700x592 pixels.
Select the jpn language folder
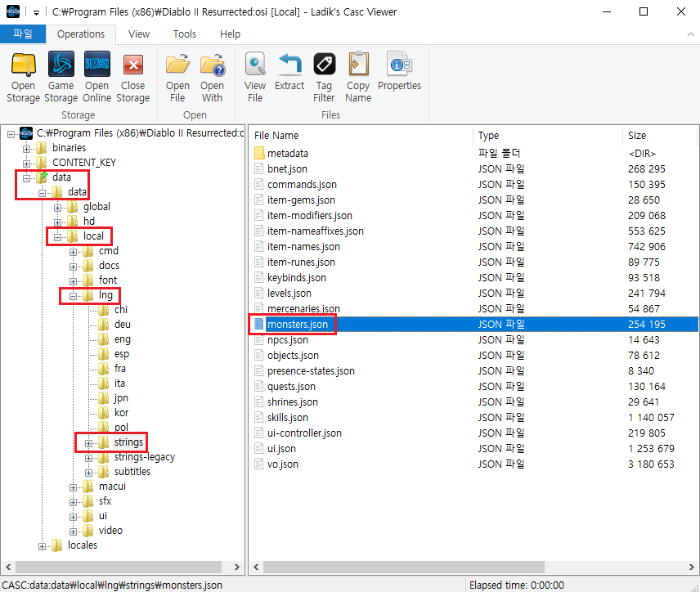coord(121,397)
